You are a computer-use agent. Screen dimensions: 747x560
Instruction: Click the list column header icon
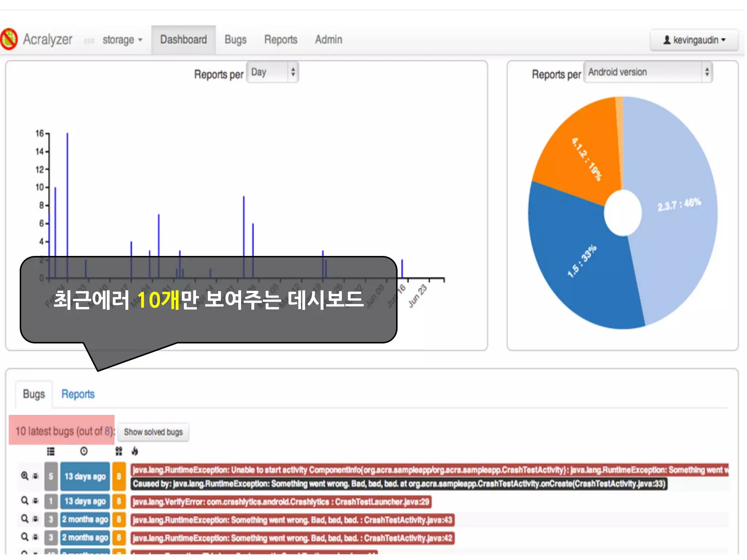51,451
